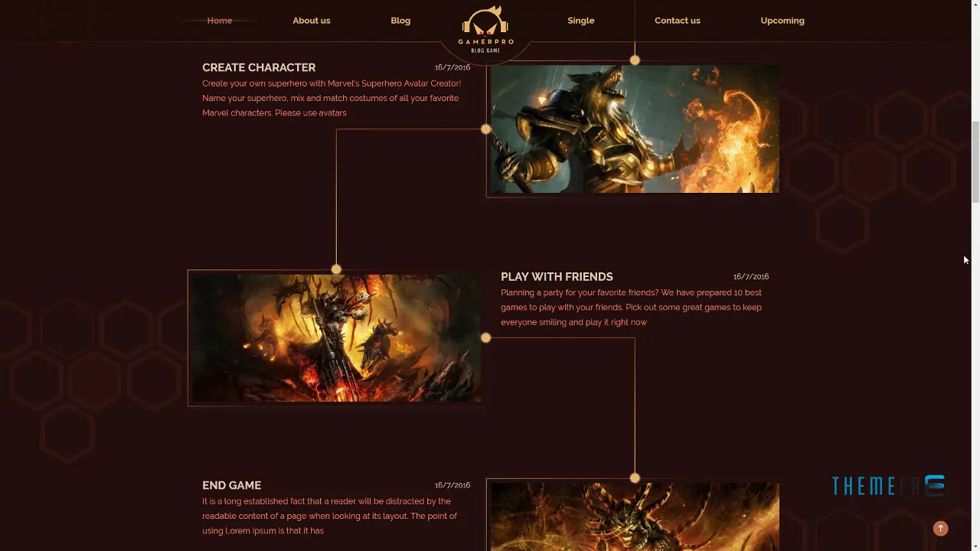
Task: Click the scroll-to-top arrow button
Action: click(x=940, y=528)
